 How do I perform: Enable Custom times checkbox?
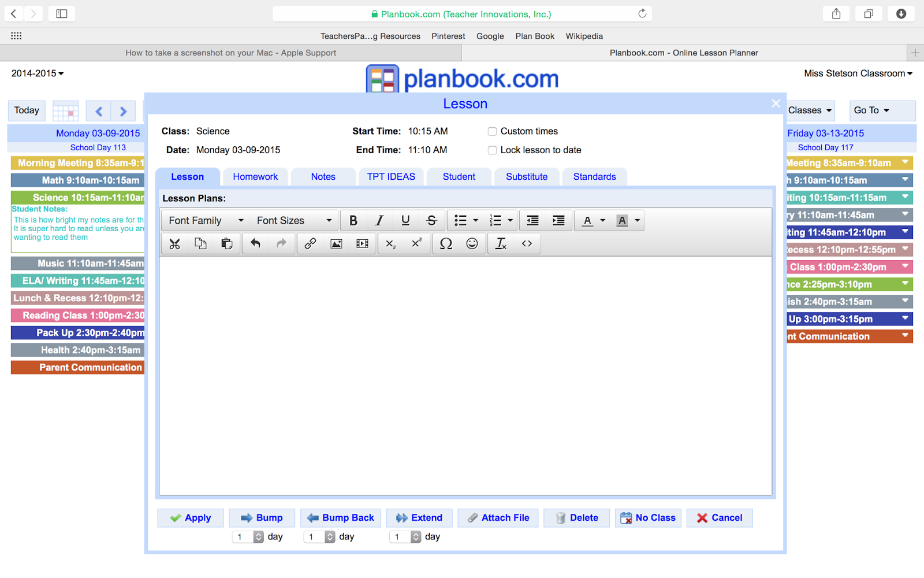[492, 132]
